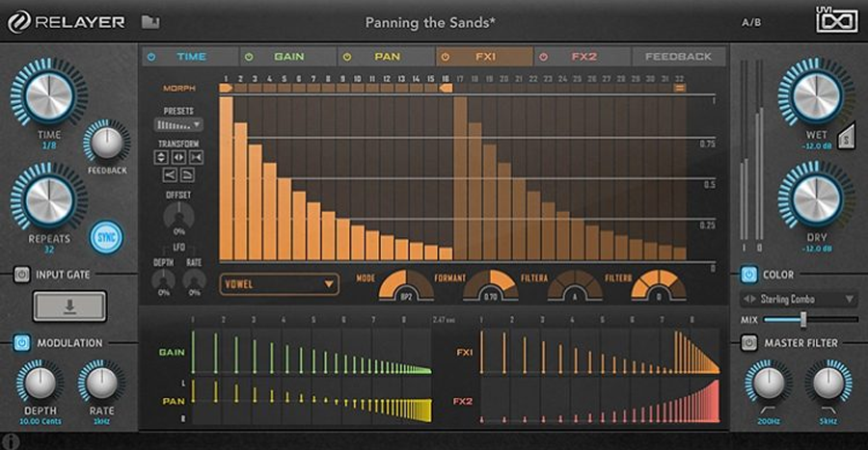Click the UVI logo icon
This screenshot has width=868, height=450.
click(x=836, y=20)
